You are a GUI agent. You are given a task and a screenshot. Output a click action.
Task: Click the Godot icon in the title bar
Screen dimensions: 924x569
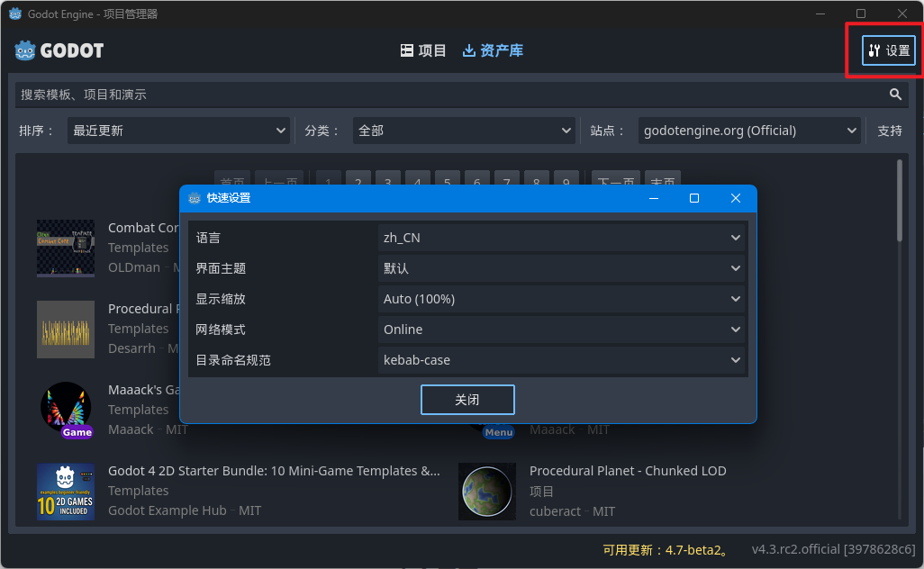pos(15,14)
